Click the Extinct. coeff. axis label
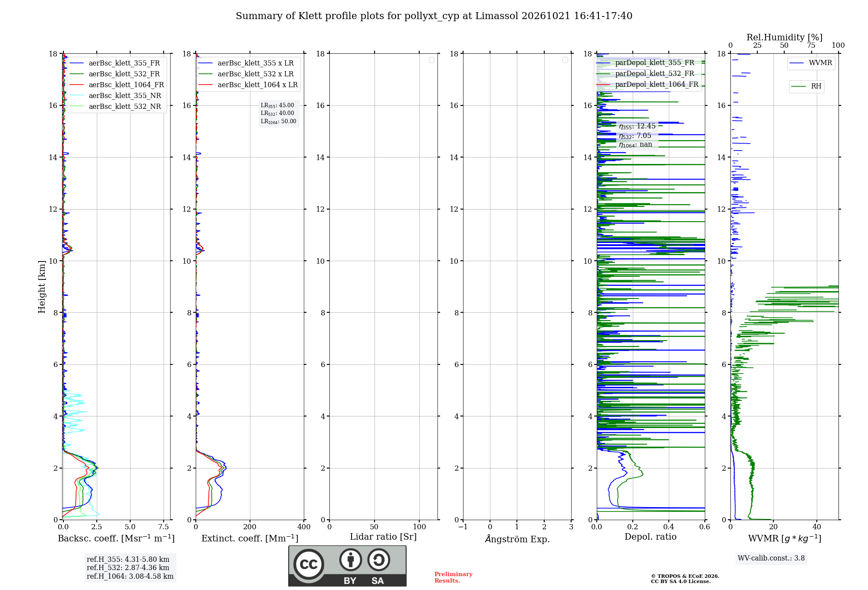This screenshot has height=590, width=868. pyautogui.click(x=250, y=538)
